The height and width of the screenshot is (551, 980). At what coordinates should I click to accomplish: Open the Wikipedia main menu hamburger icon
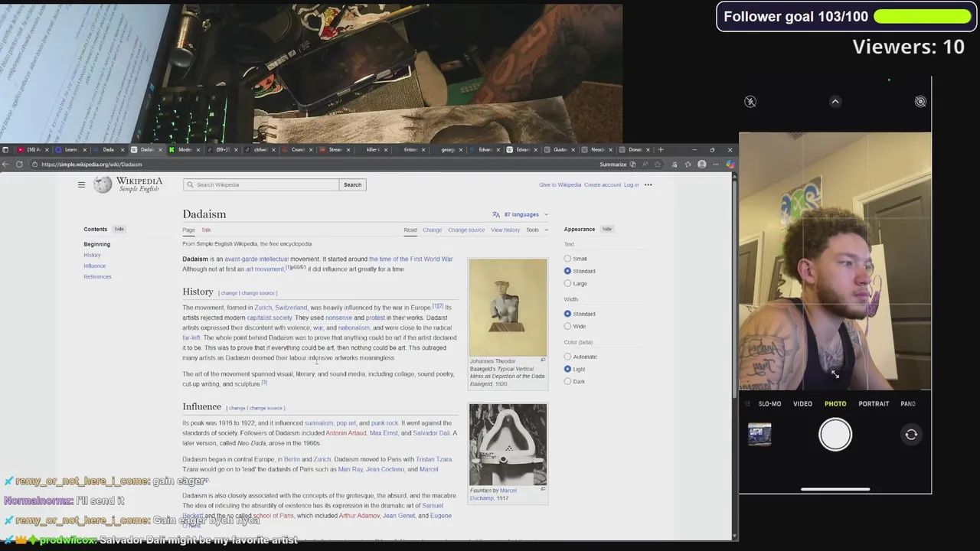(x=81, y=184)
